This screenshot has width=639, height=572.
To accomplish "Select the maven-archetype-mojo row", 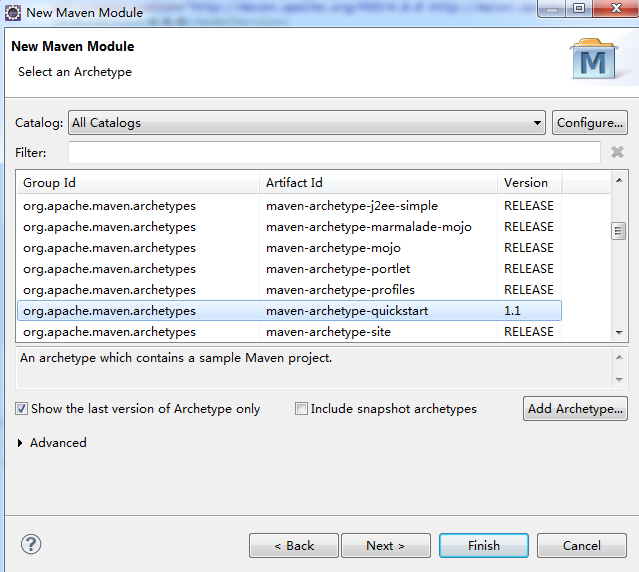I will coord(289,248).
